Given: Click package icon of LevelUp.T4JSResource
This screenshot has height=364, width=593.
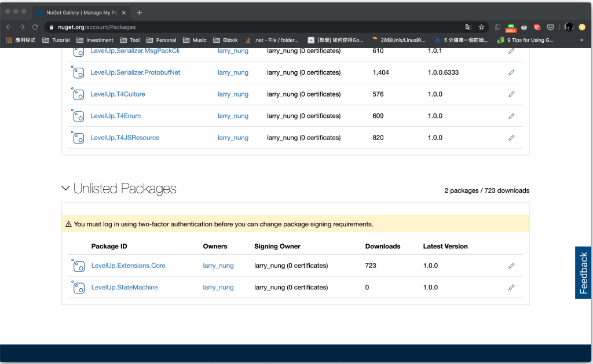Looking at the screenshot, I should (78, 138).
